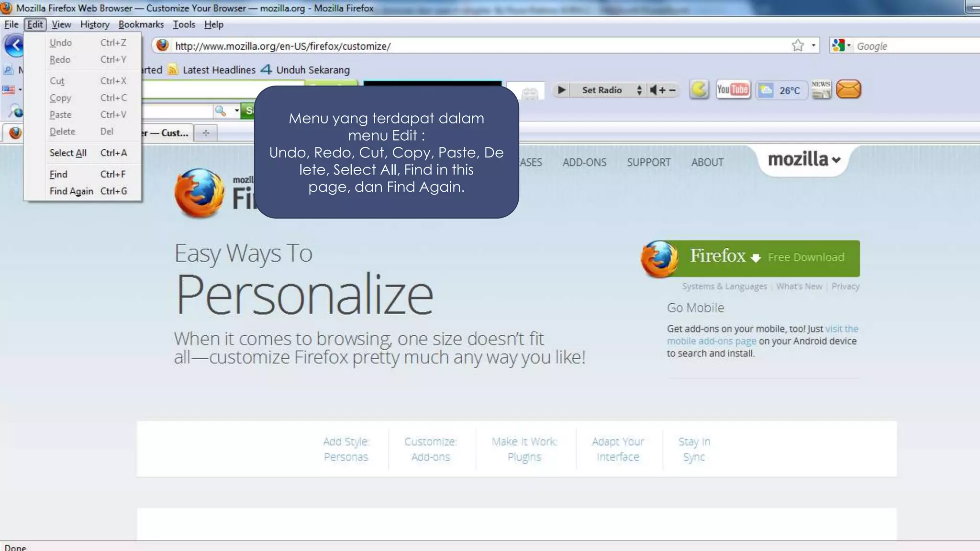The image size is (980, 551).
Task: Click the Firefox favicon on the current tab
Action: (x=15, y=132)
